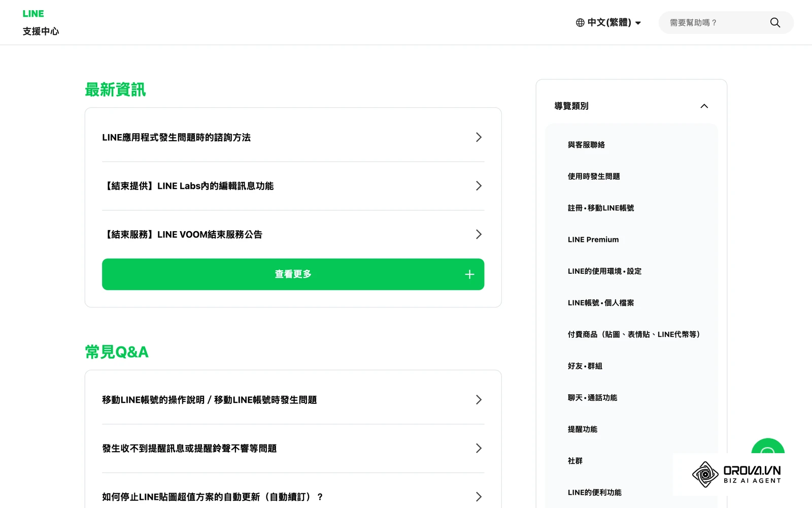
Task: Select 聊天•通話功能 category
Action: point(592,398)
